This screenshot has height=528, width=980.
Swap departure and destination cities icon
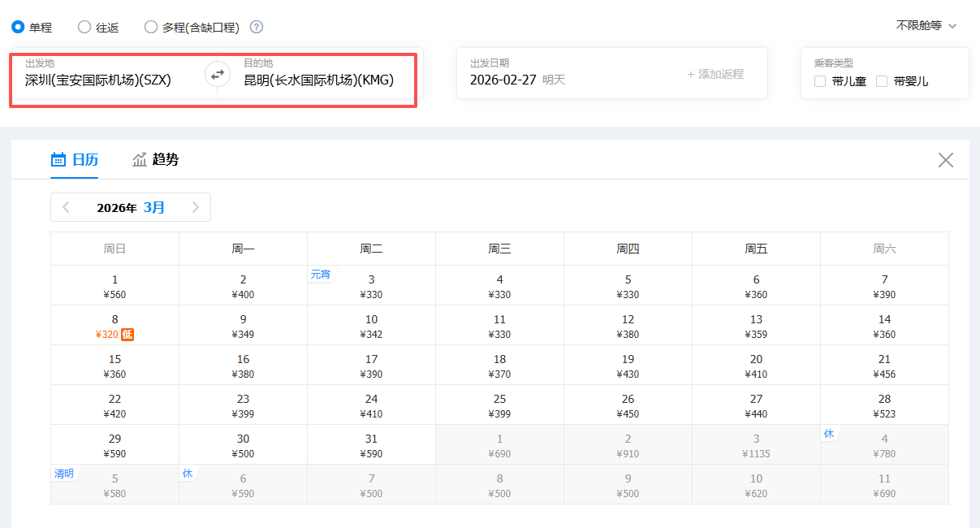pos(217,75)
